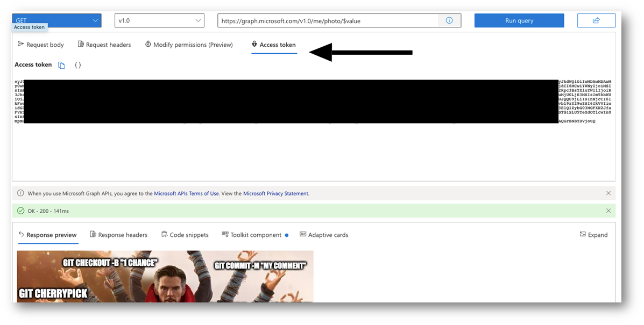Viewport: 644px width, 325px height.
Task: Open the Response headers tab
Action: 119,235
